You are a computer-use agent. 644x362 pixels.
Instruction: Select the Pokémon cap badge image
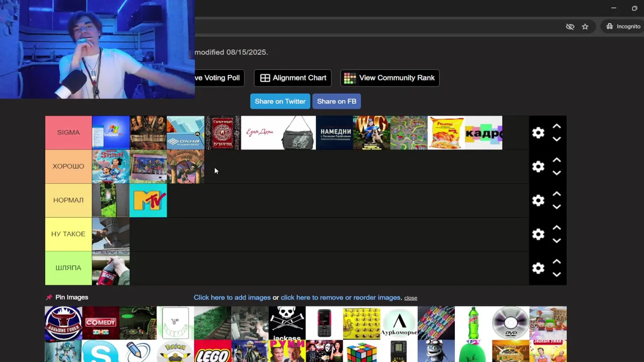(x=175, y=351)
